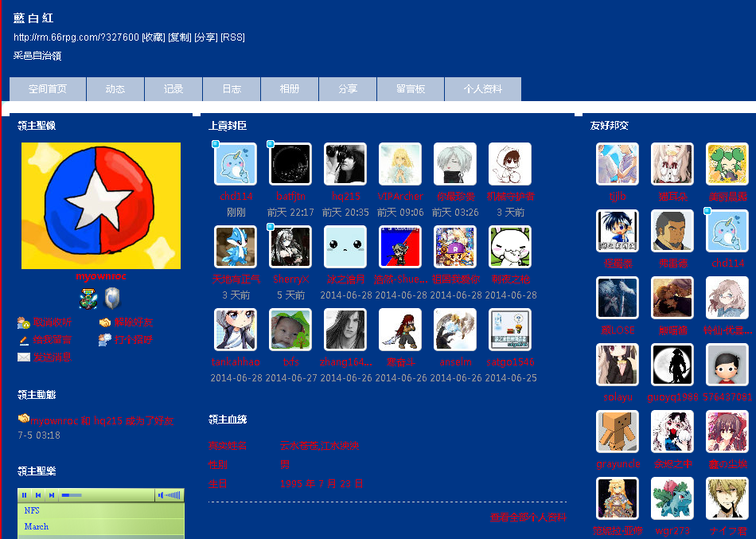Screen dimensions: 756x539
Task: Switch to the 动态 tab
Action: [x=115, y=89]
